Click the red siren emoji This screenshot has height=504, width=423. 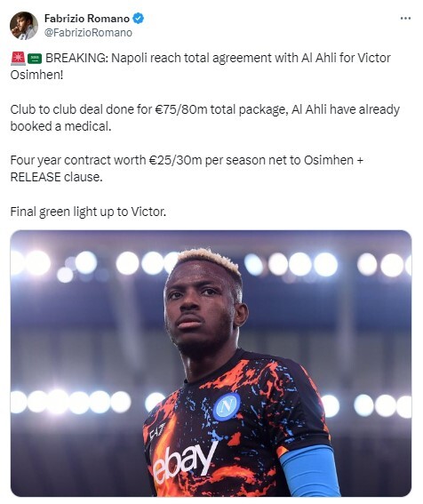[18, 59]
